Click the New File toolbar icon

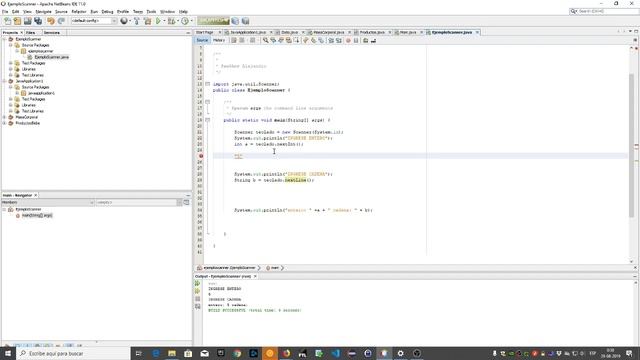[x=7, y=21]
